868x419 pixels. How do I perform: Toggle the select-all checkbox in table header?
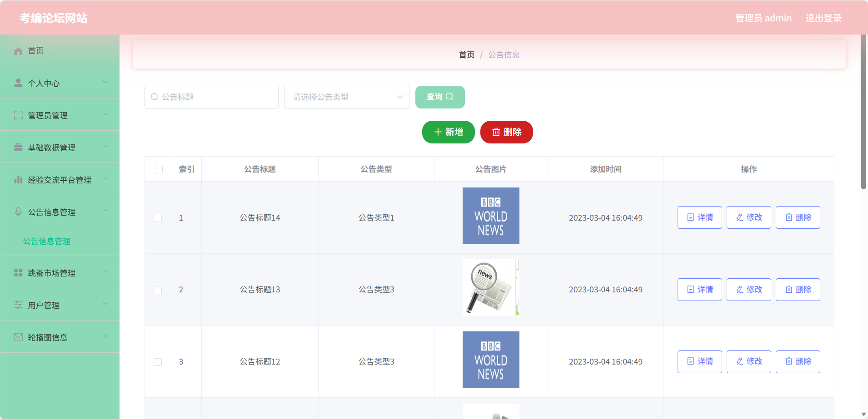(x=159, y=169)
